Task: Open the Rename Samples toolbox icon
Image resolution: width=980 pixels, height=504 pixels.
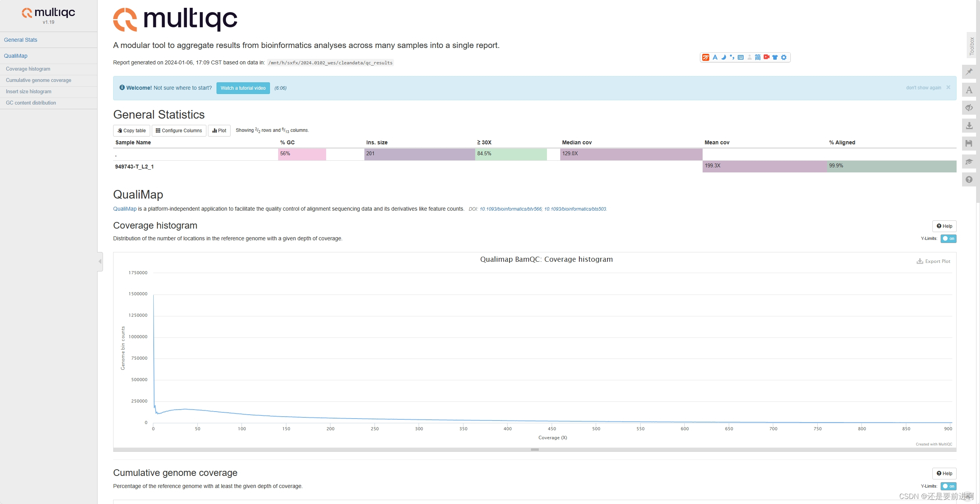Action: pyautogui.click(x=969, y=90)
